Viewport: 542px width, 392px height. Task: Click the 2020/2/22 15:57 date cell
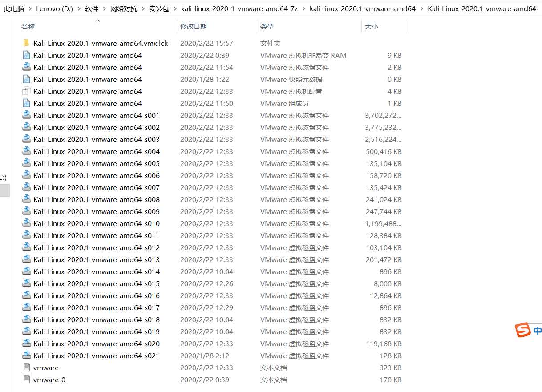(206, 43)
